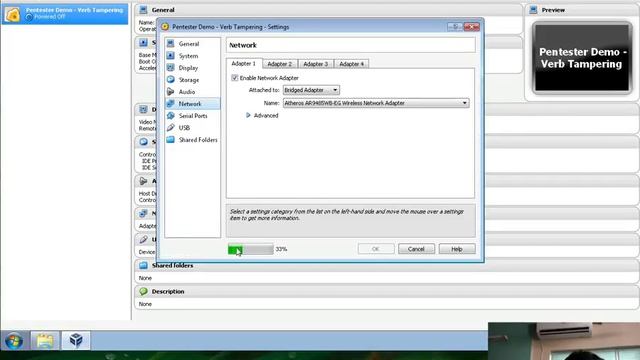
Task: Click the Help button
Action: (457, 249)
